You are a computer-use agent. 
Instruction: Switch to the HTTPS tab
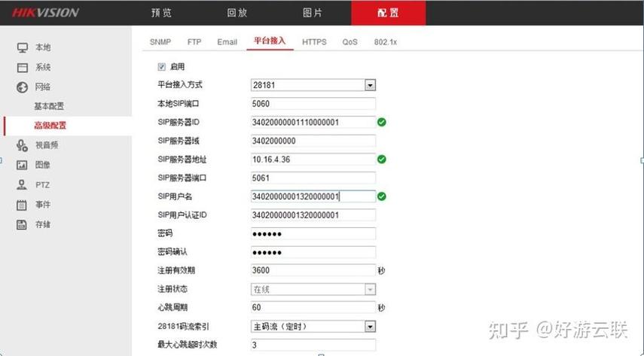[314, 42]
